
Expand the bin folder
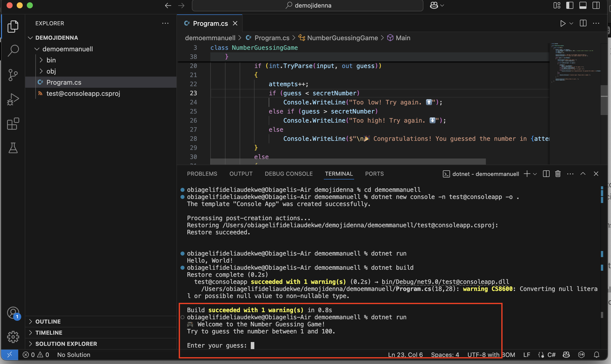point(41,60)
